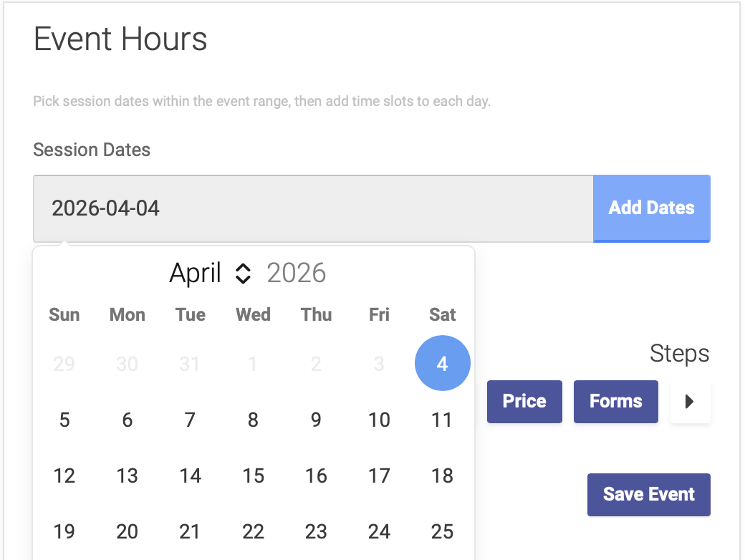Viewport: 745px width, 560px height.
Task: Click the year 2026 in the calendar header
Action: point(297,273)
